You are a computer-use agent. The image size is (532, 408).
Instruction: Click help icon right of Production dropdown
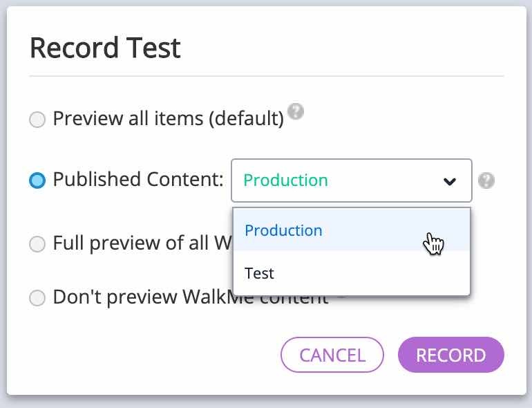[486, 180]
